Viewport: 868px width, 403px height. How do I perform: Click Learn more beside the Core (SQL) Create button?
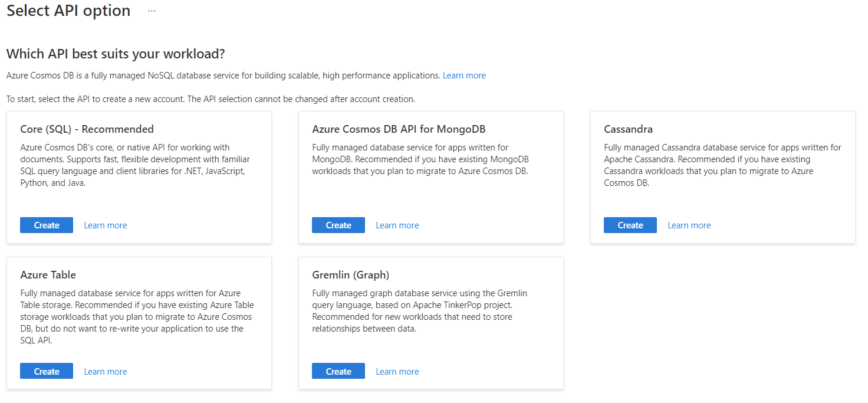(105, 225)
